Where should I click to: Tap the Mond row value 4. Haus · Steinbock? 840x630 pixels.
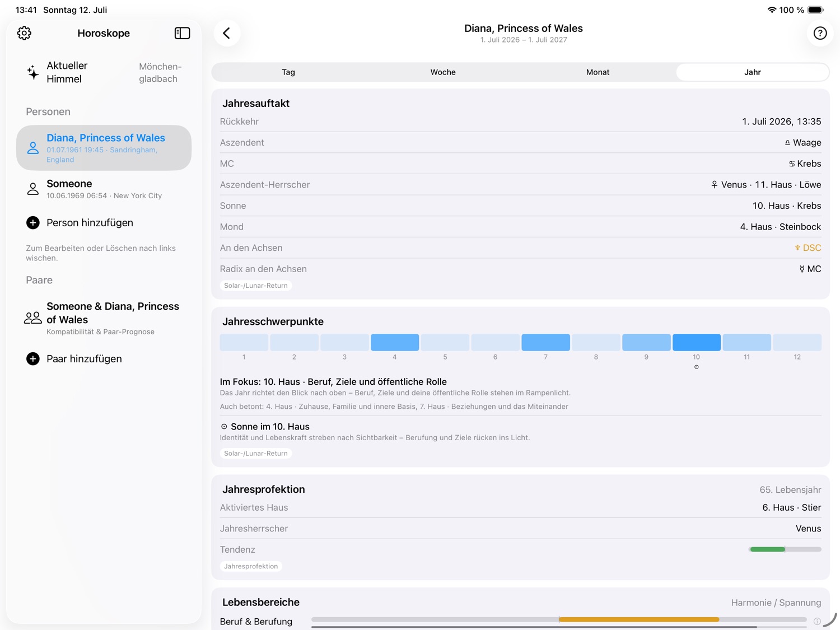[x=780, y=227]
